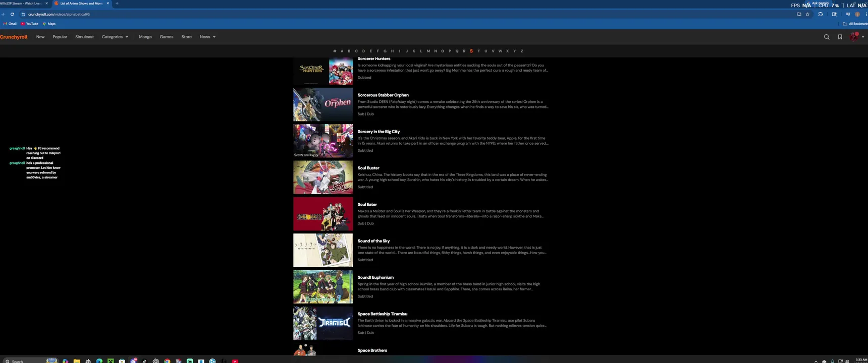The width and height of the screenshot is (868, 363).
Task: Open the site information icon in address bar
Action: (x=23, y=14)
